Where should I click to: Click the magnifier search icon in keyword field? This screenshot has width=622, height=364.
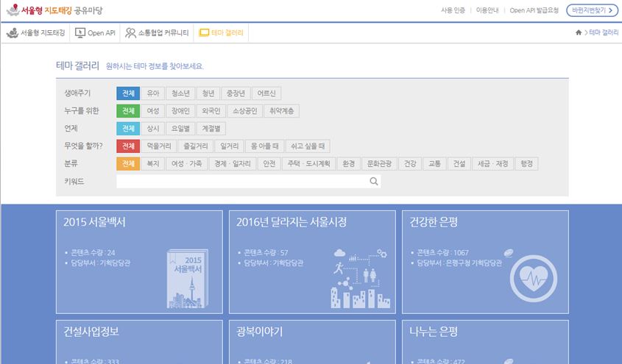coord(374,181)
